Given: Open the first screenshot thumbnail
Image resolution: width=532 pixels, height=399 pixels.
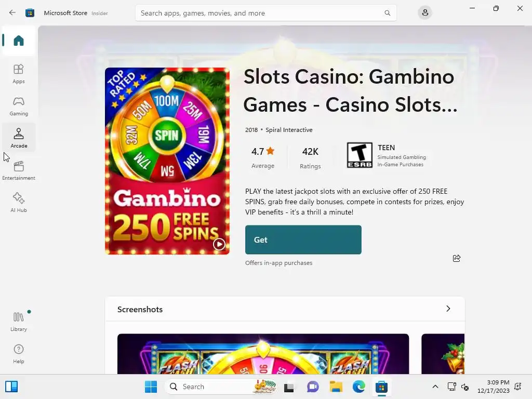Looking at the screenshot, I should 263,354.
